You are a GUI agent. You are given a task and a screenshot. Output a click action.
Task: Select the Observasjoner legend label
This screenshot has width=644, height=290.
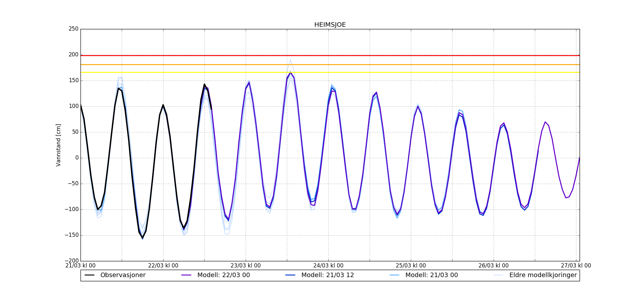[123, 275]
